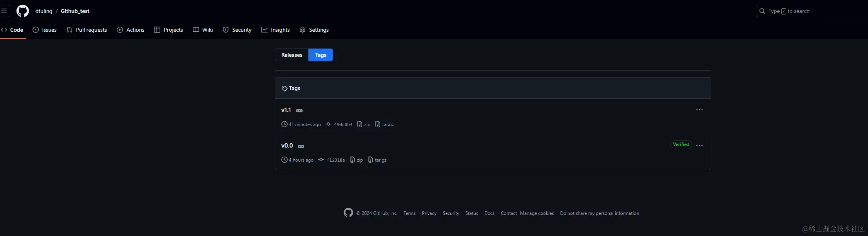This screenshot has height=236, width=868.
Task: Open the footer Docs link
Action: 489,213
